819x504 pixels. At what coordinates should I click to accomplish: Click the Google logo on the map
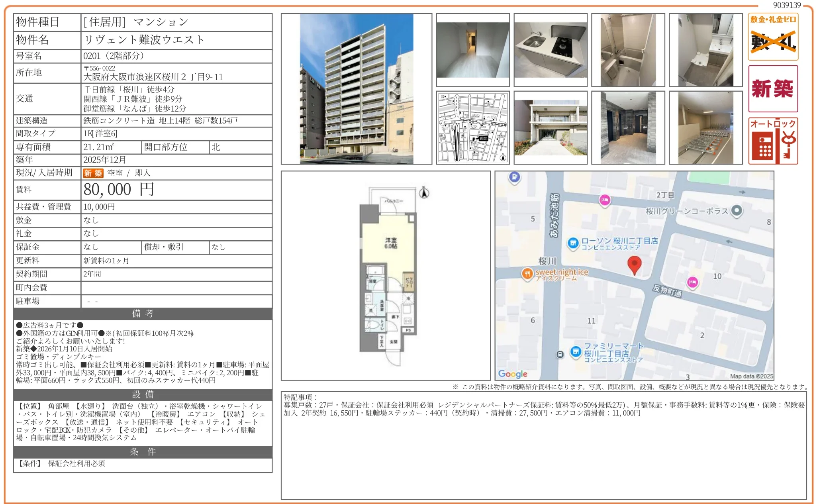point(512,374)
